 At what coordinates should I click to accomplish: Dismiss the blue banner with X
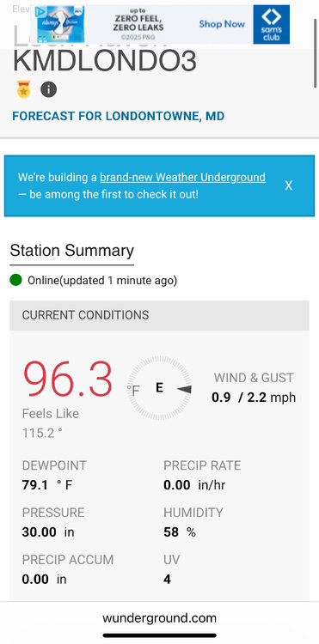pyautogui.click(x=289, y=185)
